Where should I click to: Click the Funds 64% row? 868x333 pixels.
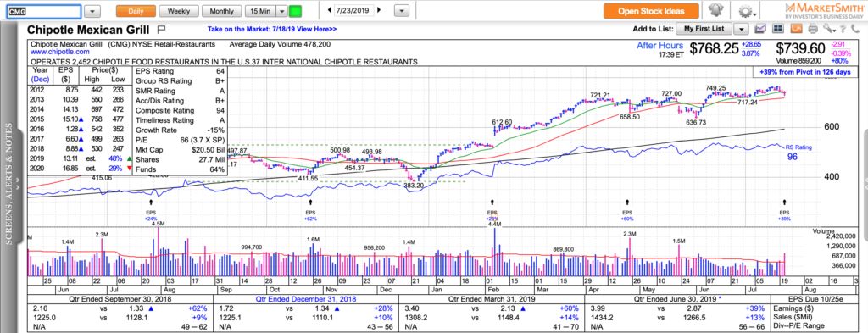point(181,169)
